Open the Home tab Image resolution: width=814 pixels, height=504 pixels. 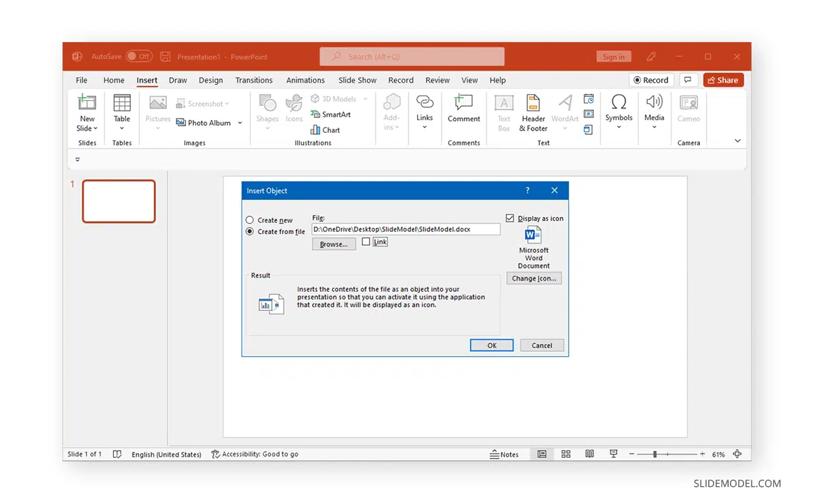[x=114, y=80]
